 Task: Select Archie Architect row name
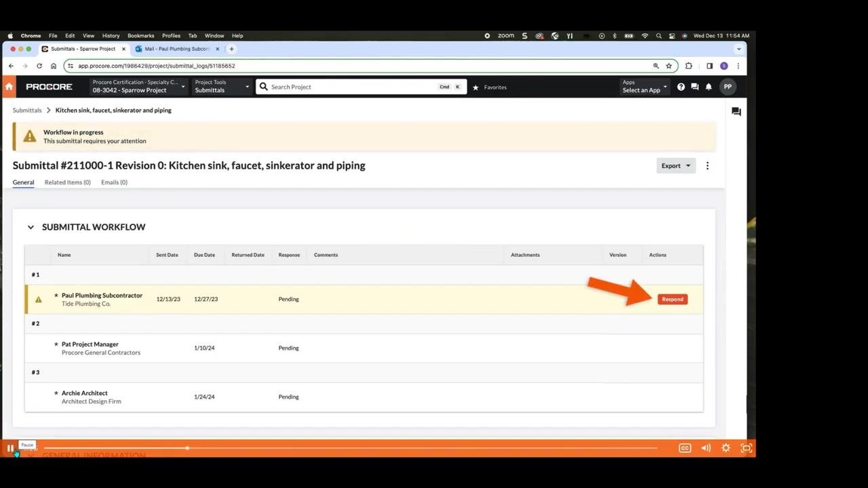pos(85,393)
